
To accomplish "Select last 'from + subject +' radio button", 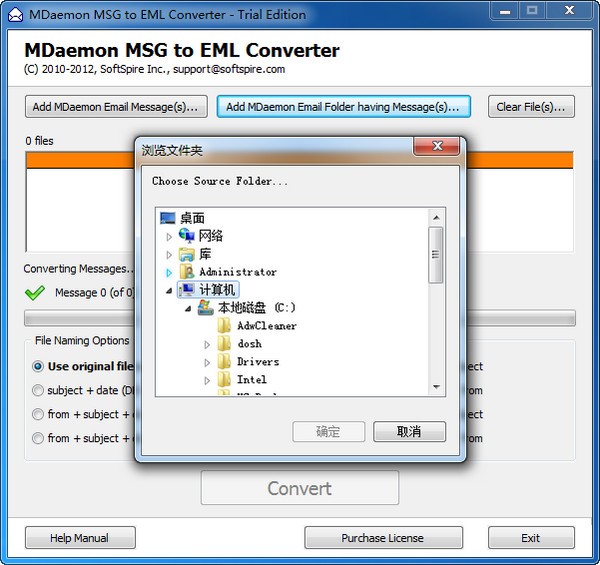I will [x=38, y=438].
